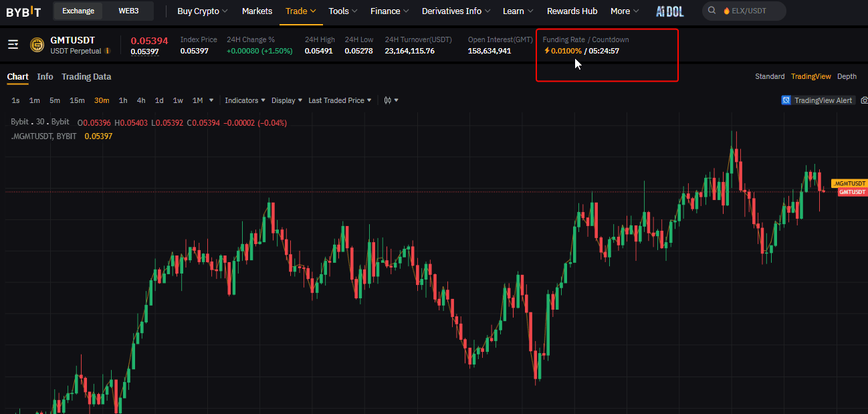Open the Display dropdown
The width and height of the screenshot is (868, 414).
pyautogui.click(x=287, y=100)
